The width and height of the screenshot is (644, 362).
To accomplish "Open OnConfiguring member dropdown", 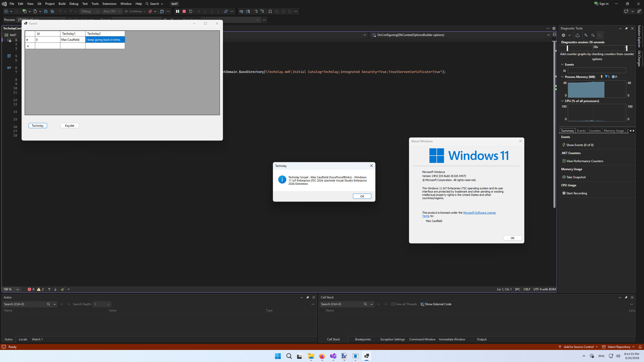I will 461,35.
